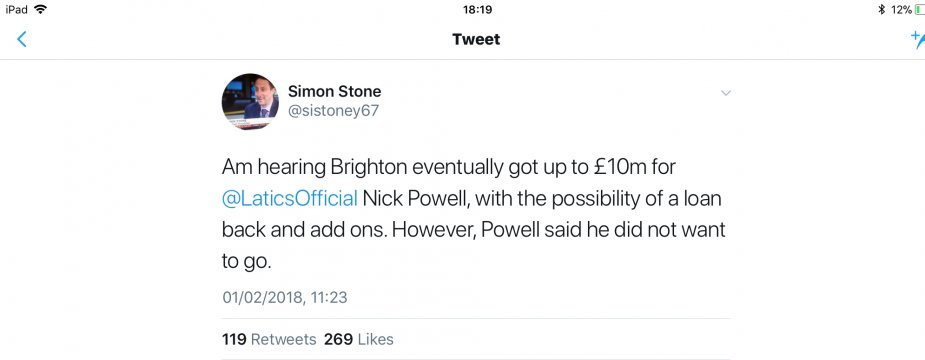Tap the Wi-Fi status icon
925x360 pixels.
pos(40,9)
